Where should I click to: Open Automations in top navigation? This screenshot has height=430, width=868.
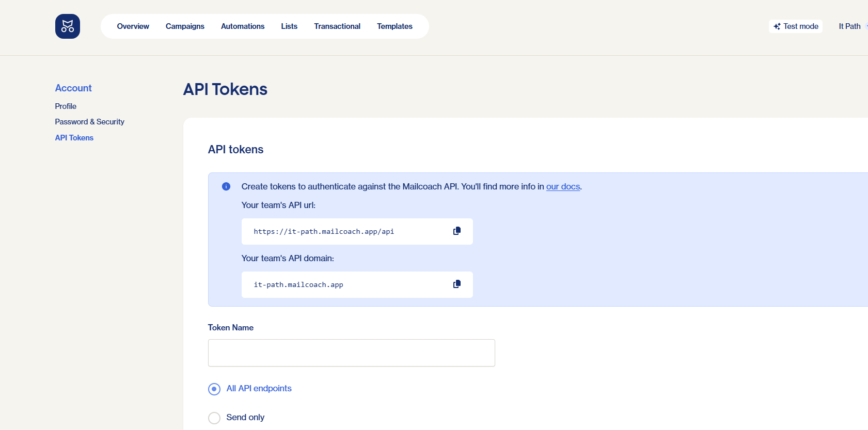click(243, 26)
